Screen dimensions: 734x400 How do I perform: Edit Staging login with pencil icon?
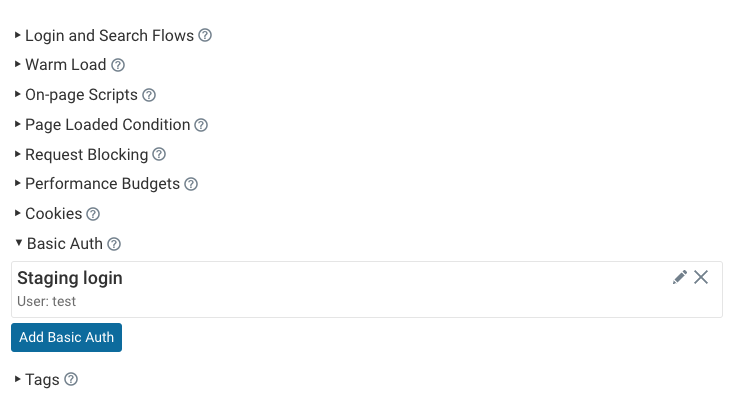pyautogui.click(x=680, y=277)
